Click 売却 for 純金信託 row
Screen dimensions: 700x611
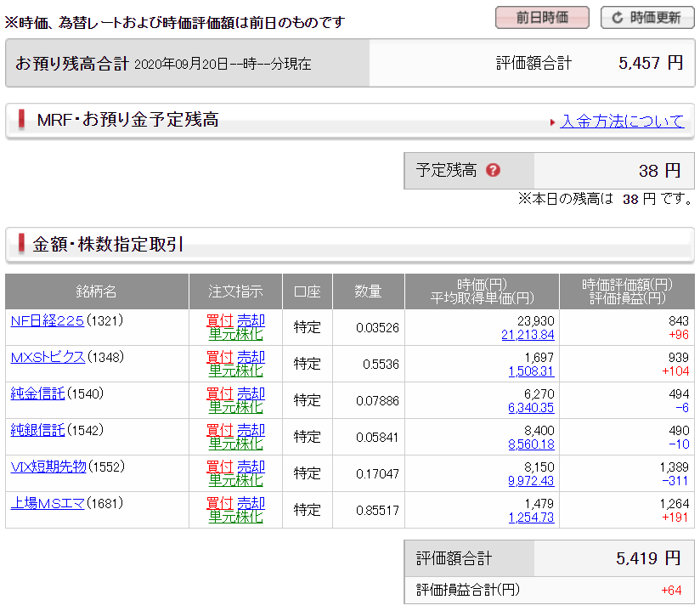coord(251,393)
